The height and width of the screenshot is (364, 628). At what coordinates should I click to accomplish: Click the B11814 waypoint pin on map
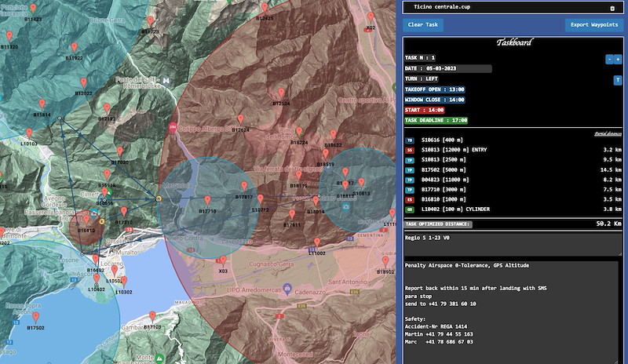42,104
